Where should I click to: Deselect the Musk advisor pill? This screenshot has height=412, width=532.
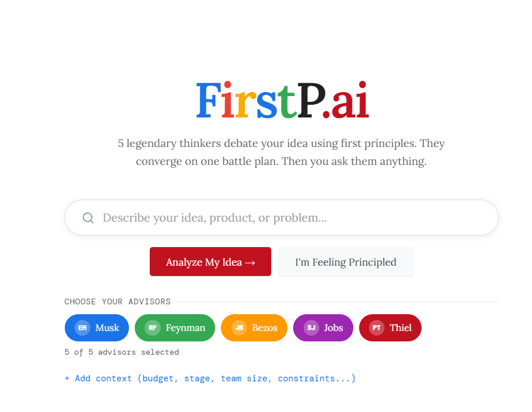[97, 328]
